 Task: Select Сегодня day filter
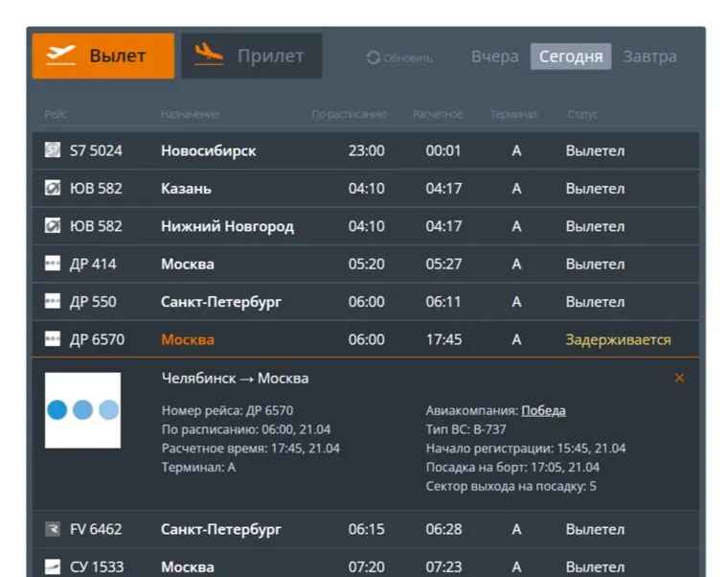tap(571, 57)
